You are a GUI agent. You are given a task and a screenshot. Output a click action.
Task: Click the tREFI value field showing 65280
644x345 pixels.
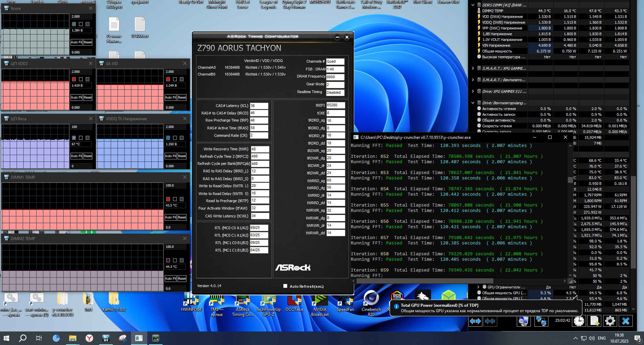(336, 105)
